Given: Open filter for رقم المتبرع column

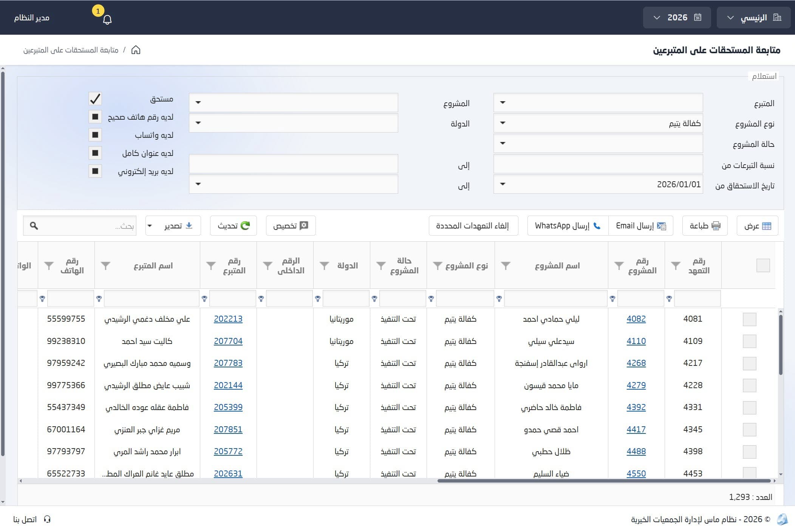Looking at the screenshot, I should [x=211, y=266].
